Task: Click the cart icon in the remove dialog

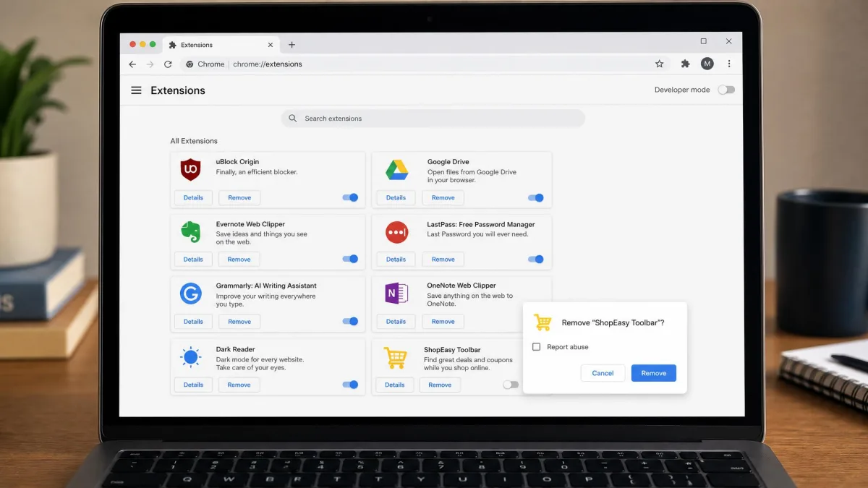Action: tap(542, 322)
